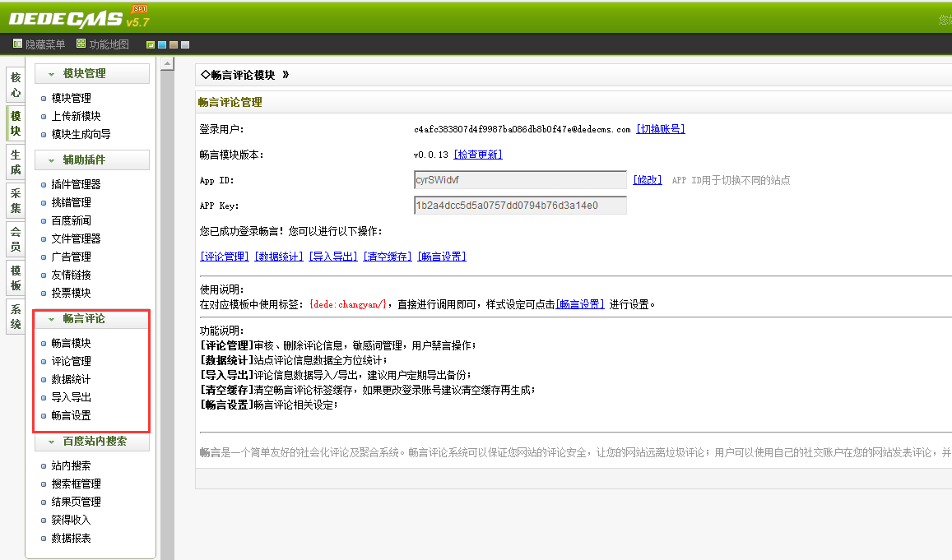
Task: Open 模块生成向导 in the sidebar
Action: (81, 134)
